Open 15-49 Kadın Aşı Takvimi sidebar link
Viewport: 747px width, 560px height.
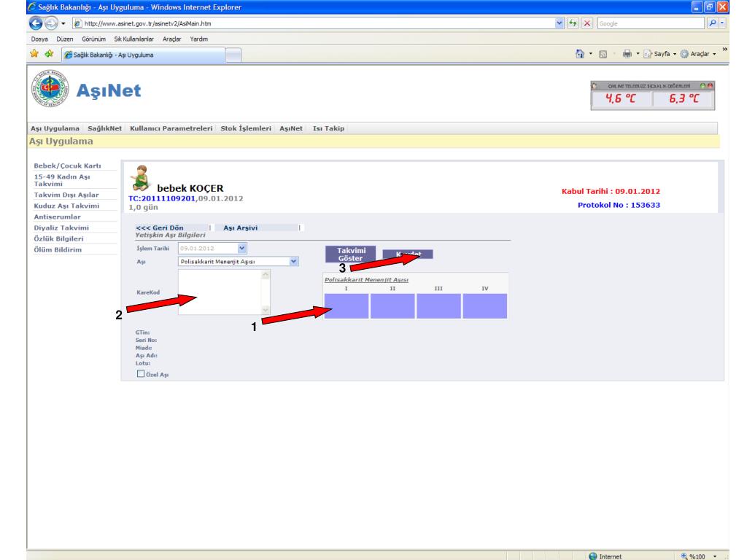pos(62,180)
